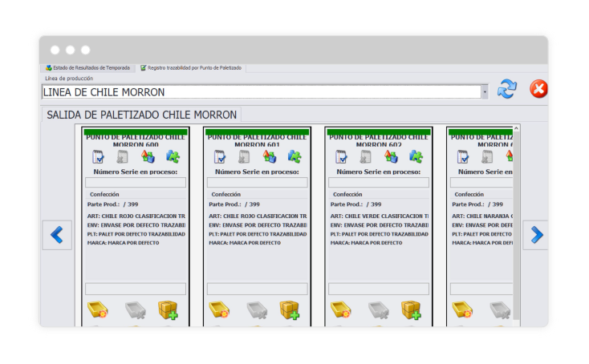Screen dimensions: 589x364
Task: Click Número Serie field in MORRON 600 panel
Action: pyautogui.click(x=136, y=183)
